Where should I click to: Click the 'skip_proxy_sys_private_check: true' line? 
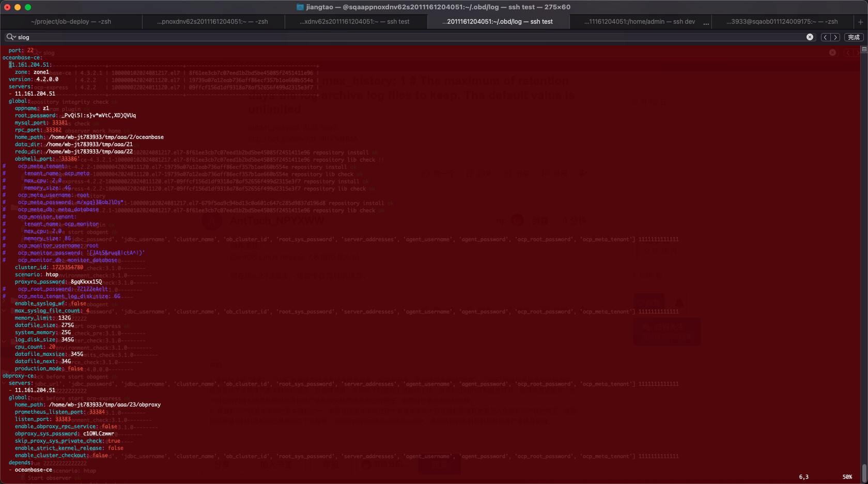[68, 441]
